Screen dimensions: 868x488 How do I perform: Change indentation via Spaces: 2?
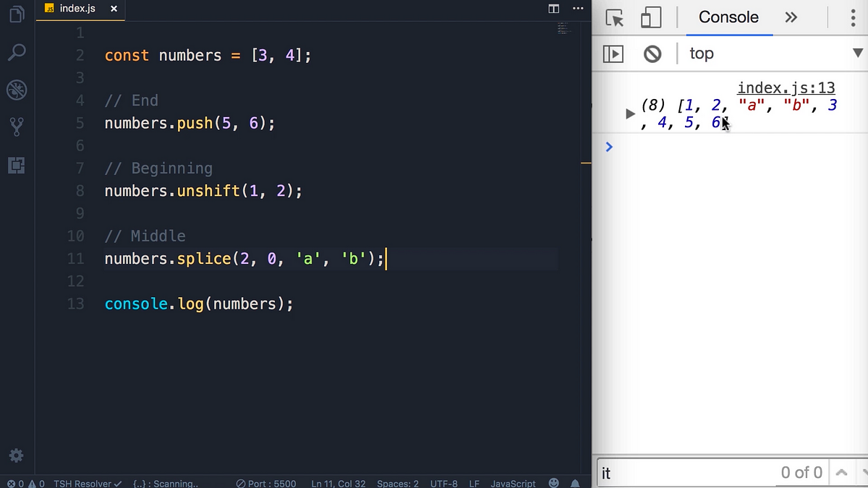398,483
